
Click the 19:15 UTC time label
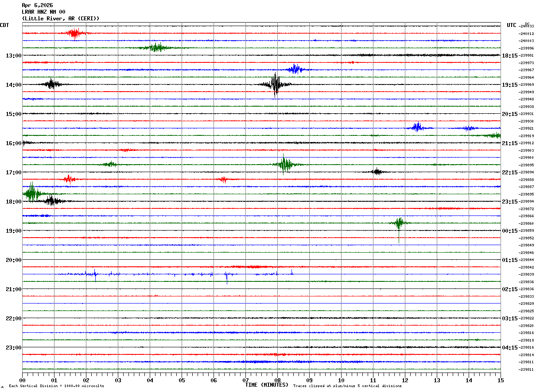510,85
